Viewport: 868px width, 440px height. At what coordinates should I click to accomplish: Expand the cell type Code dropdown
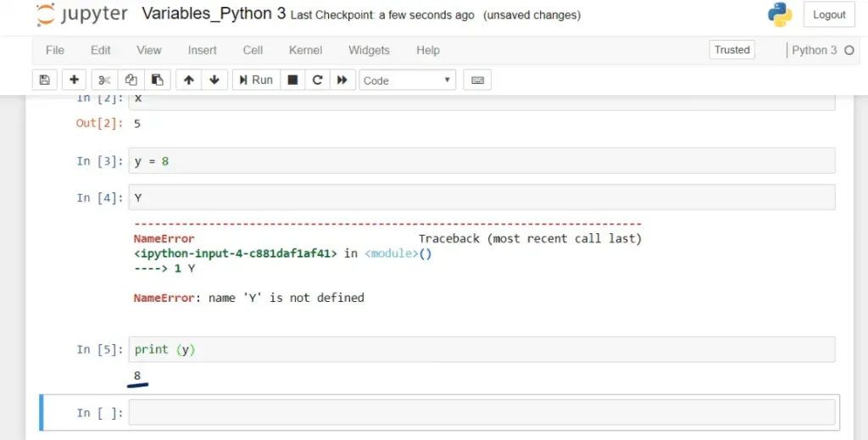[407, 81]
